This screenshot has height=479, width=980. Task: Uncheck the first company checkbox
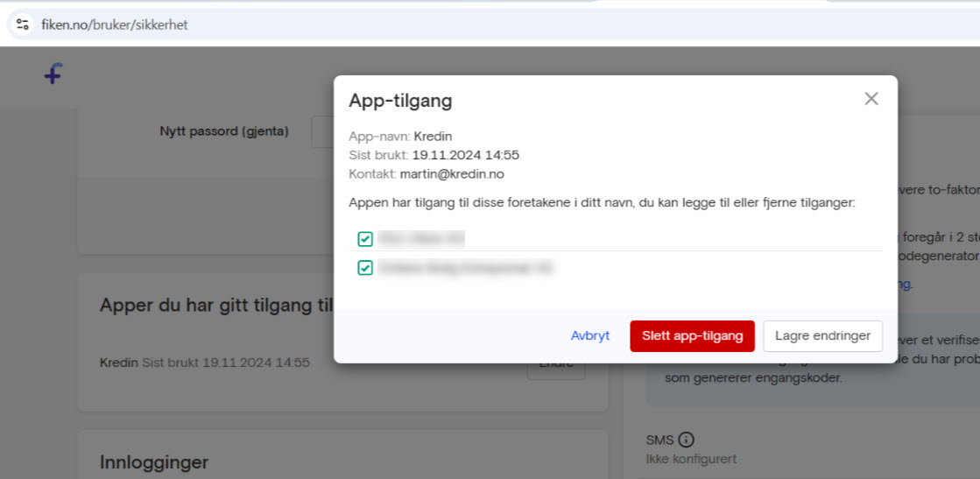[365, 239]
